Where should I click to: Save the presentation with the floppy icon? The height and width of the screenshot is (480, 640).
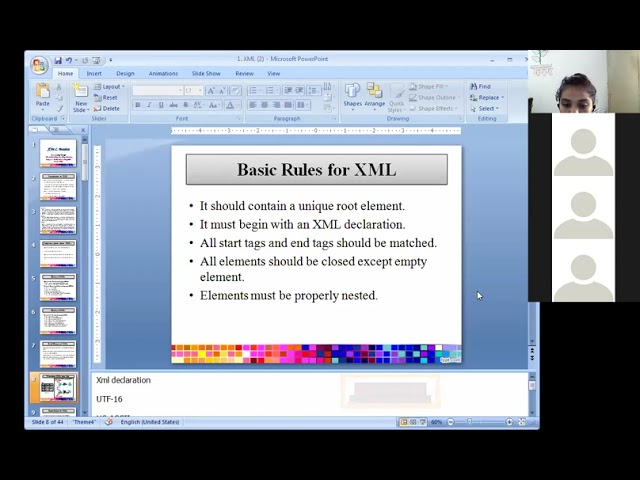click(x=58, y=60)
